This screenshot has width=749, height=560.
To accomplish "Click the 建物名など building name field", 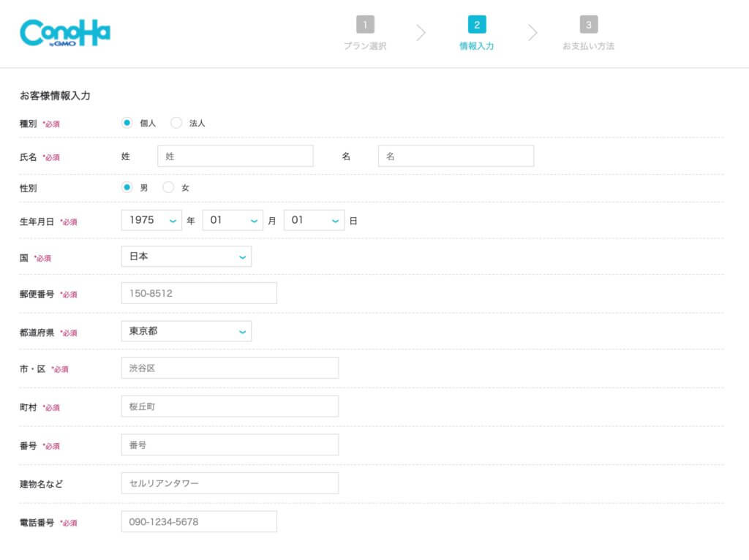I will [230, 483].
